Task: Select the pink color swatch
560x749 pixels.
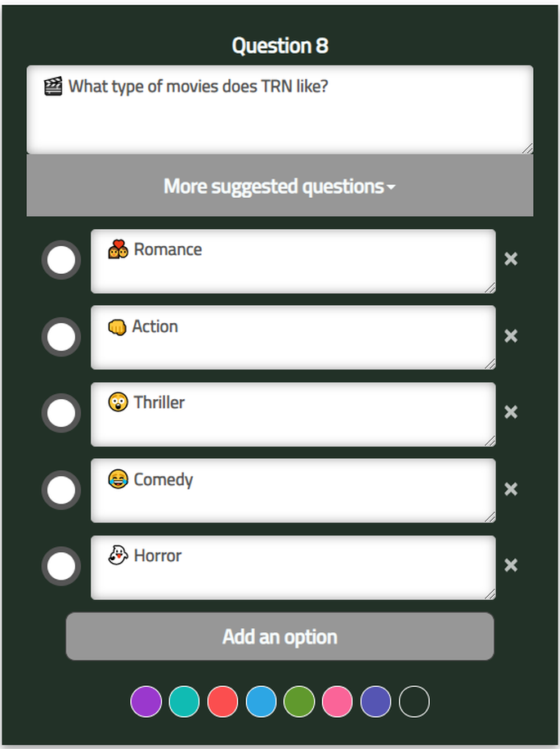Action: point(338,702)
